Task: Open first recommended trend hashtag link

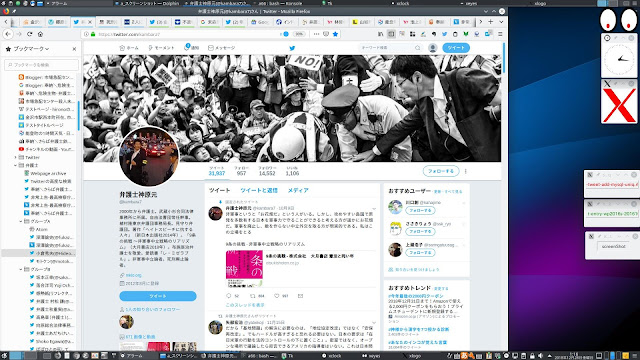Action: coord(416,296)
